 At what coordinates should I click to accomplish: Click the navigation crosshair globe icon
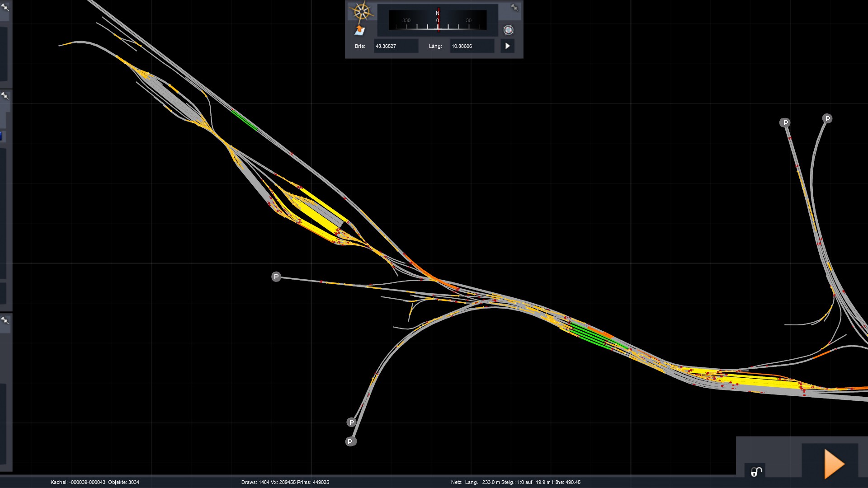click(508, 30)
